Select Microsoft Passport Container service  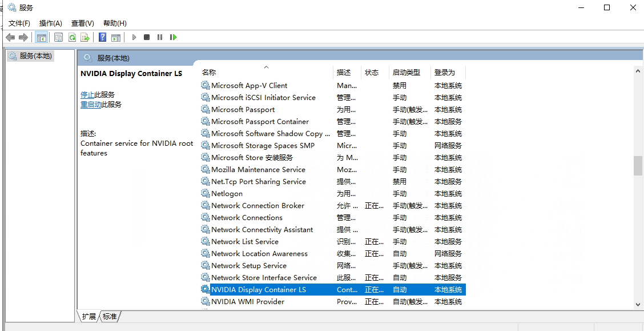tap(333, 122)
